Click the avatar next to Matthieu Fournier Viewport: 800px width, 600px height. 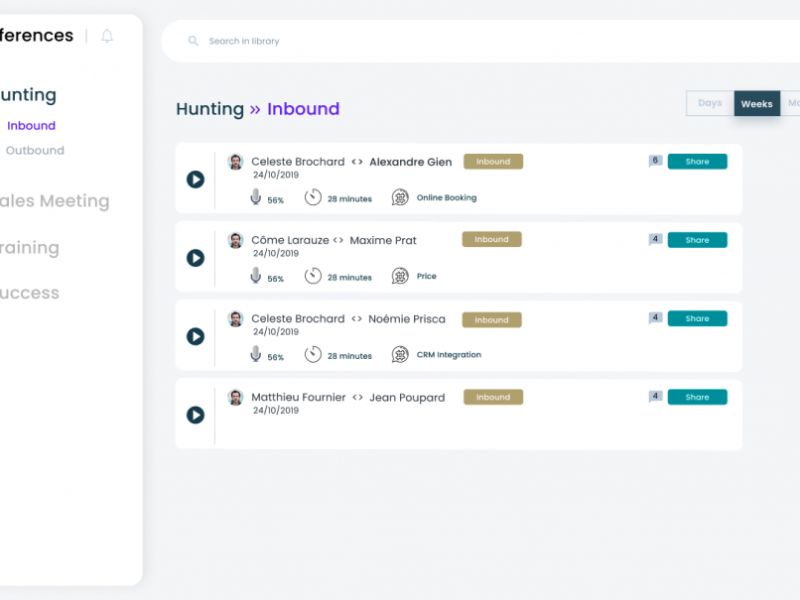(235, 397)
